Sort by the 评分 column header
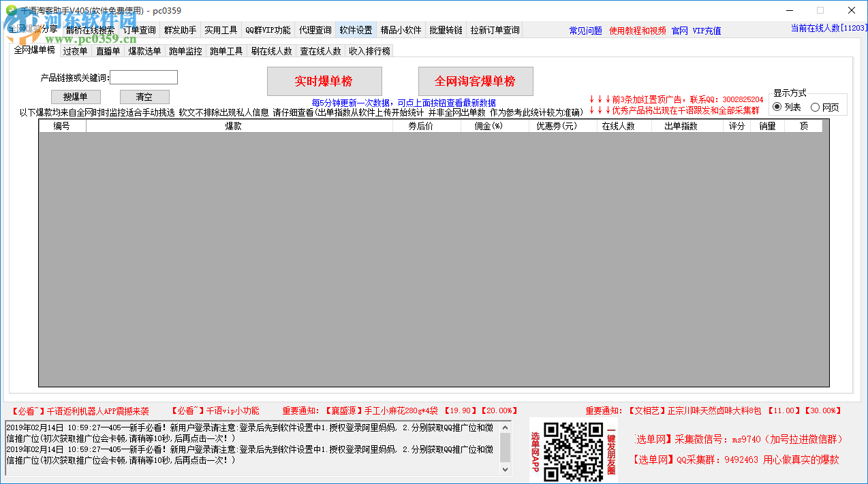Image resolution: width=868 pixels, height=484 pixels. pos(737,126)
